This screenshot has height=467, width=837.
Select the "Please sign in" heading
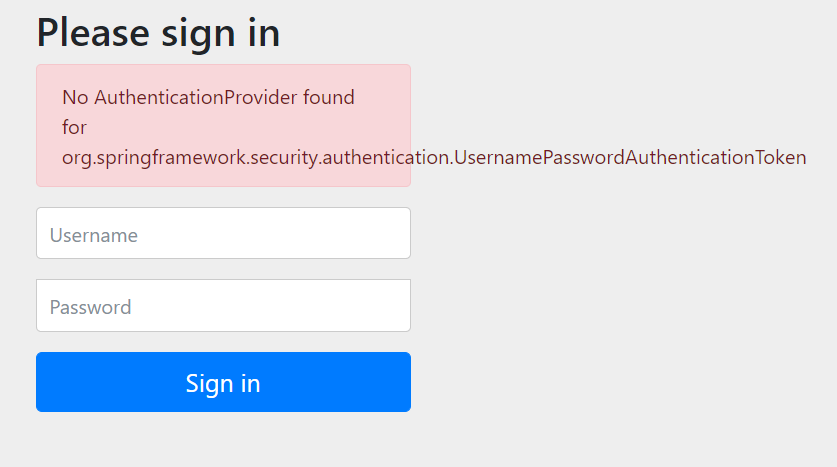(x=158, y=34)
